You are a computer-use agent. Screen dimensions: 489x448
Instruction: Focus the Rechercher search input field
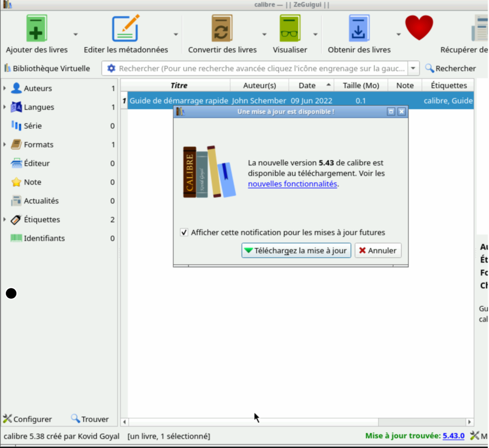[261, 68]
